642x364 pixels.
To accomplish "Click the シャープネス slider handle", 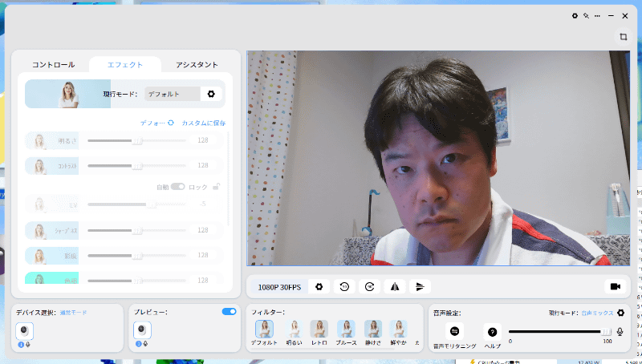I will (137, 231).
